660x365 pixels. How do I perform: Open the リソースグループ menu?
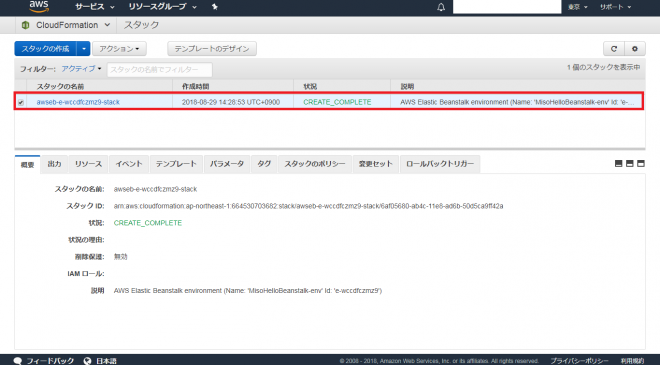point(162,7)
